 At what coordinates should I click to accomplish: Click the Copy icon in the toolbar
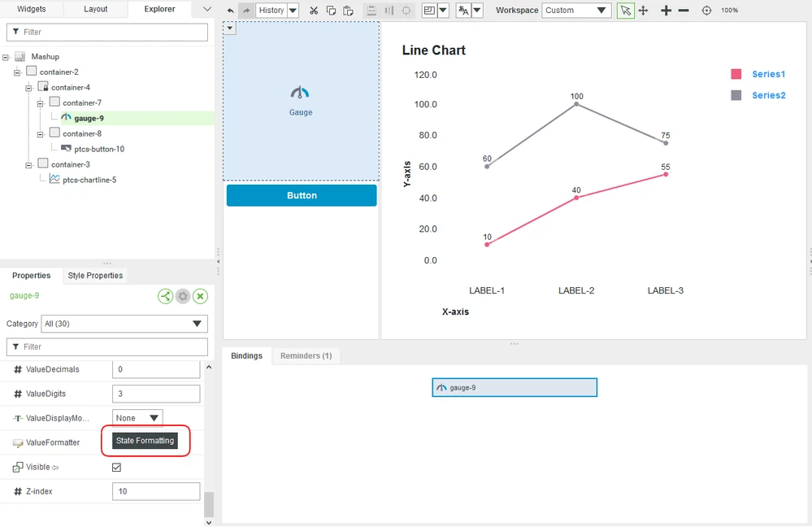[331, 11]
